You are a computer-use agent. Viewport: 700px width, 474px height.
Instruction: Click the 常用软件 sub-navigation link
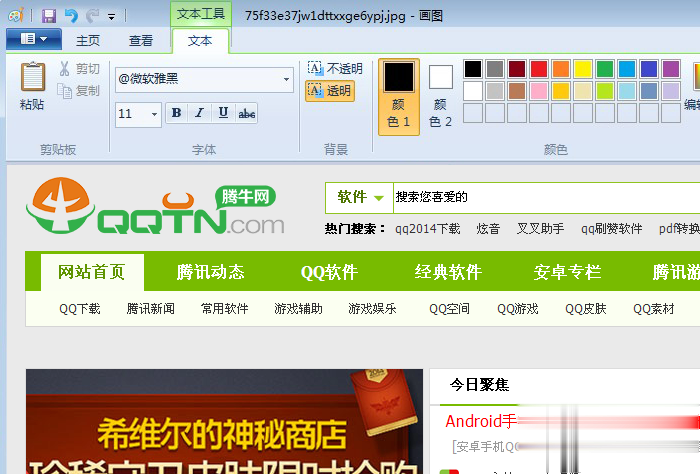tap(225, 309)
